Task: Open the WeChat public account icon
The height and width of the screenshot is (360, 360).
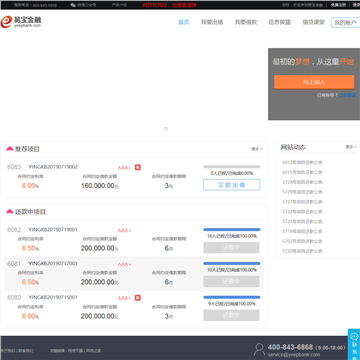Action: point(73,5)
